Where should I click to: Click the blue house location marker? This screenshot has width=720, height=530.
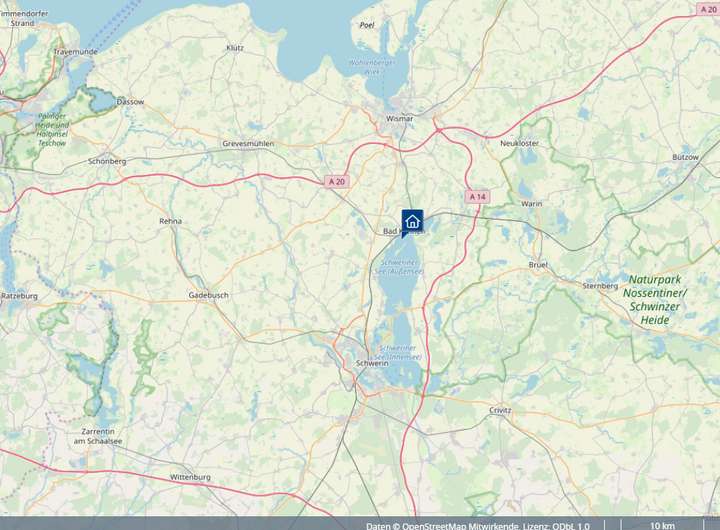click(412, 223)
